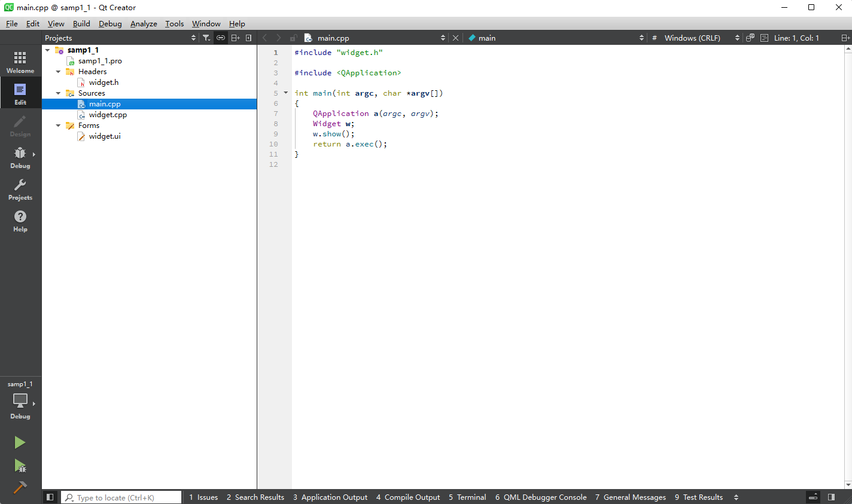Toggle the bottom output pane visibility
This screenshot has width=852, height=504.
tap(813, 497)
